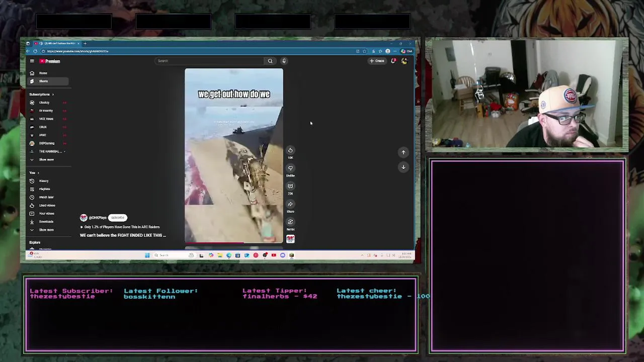
Task: Open Your videos in the sidebar
Action: click(x=48, y=214)
